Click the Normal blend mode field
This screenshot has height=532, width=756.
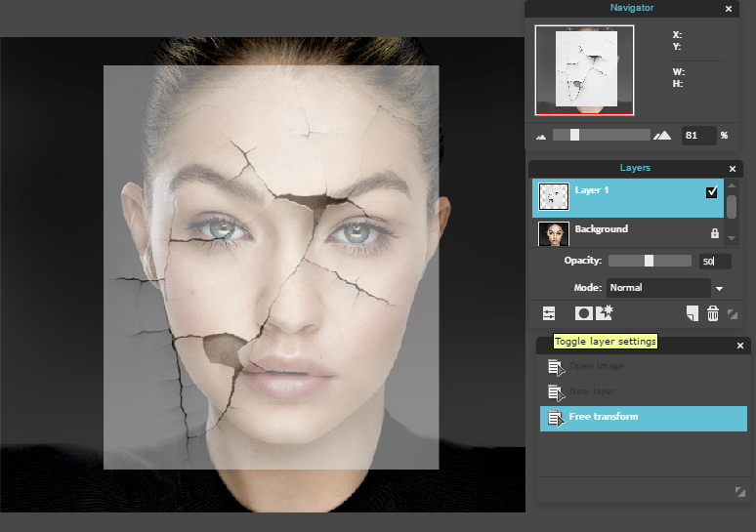point(658,288)
